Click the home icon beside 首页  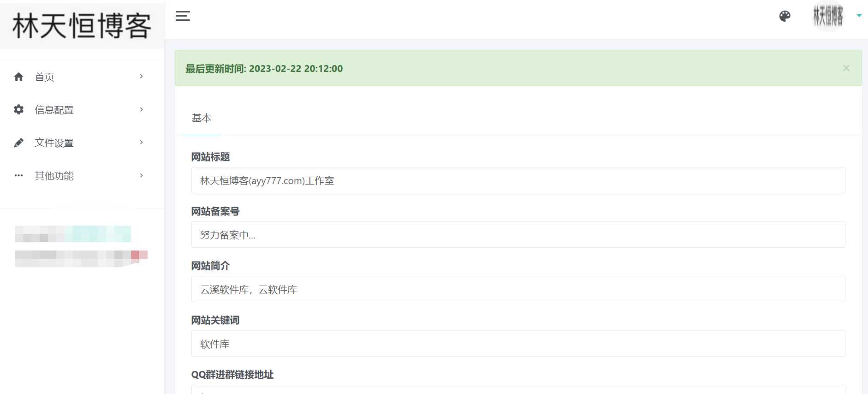[x=18, y=77]
